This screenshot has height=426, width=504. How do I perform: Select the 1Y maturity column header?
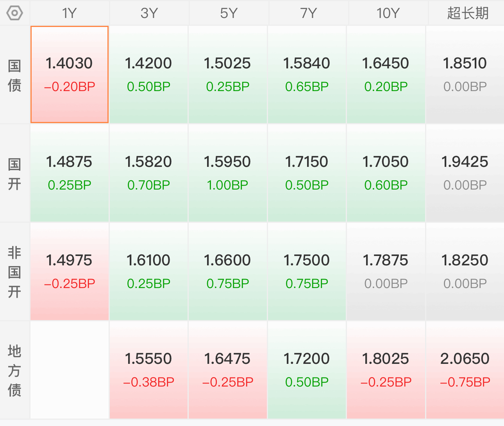[70, 13]
